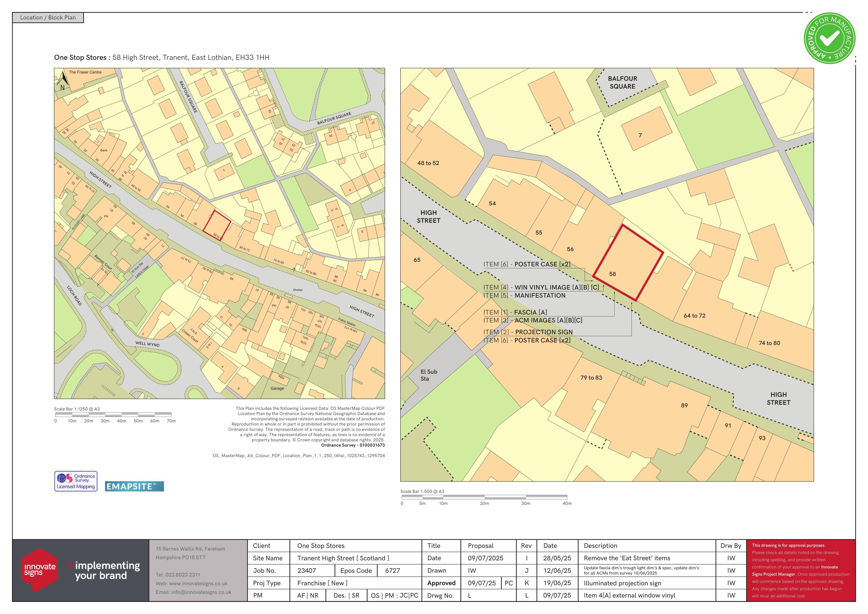Screen dimensions: 868x614
Task: Click the "Tel: 023 8023 2311" phone number
Action: (178, 575)
